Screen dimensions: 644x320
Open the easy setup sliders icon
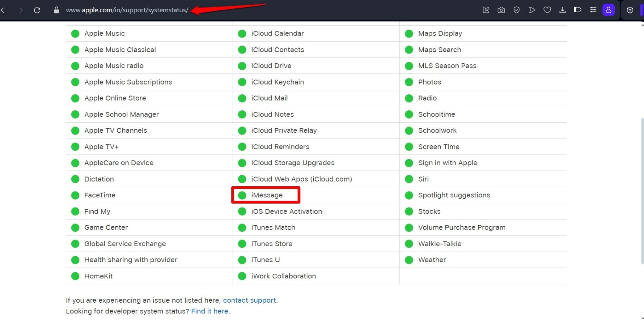tap(593, 10)
